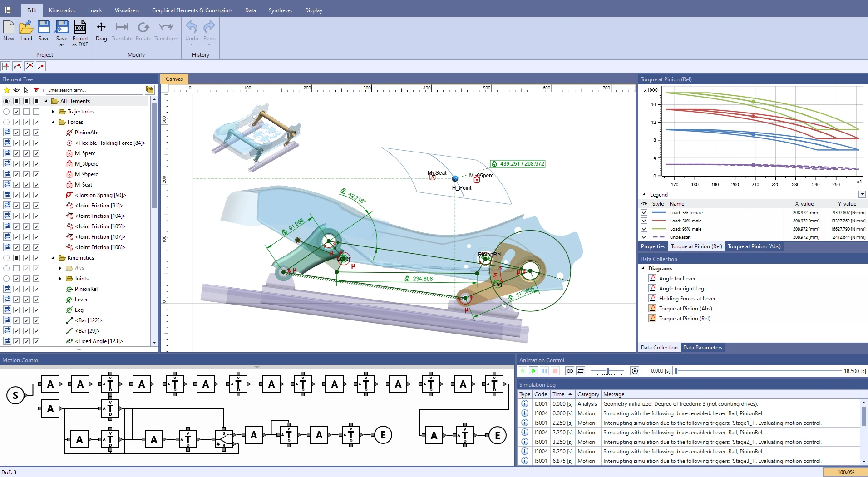Toggle the infinite loop animation button
The height and width of the screenshot is (477, 868).
click(x=570, y=371)
